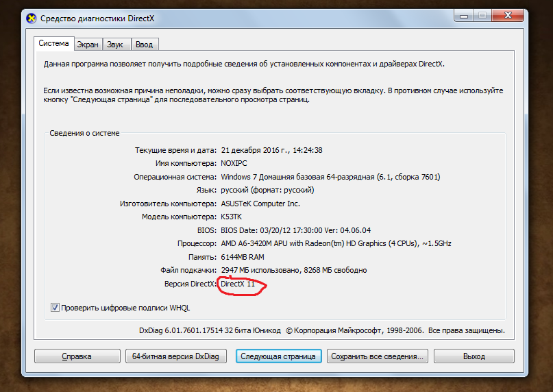Click the BIOS Date value text
This screenshot has width=553, height=392.
(x=296, y=230)
